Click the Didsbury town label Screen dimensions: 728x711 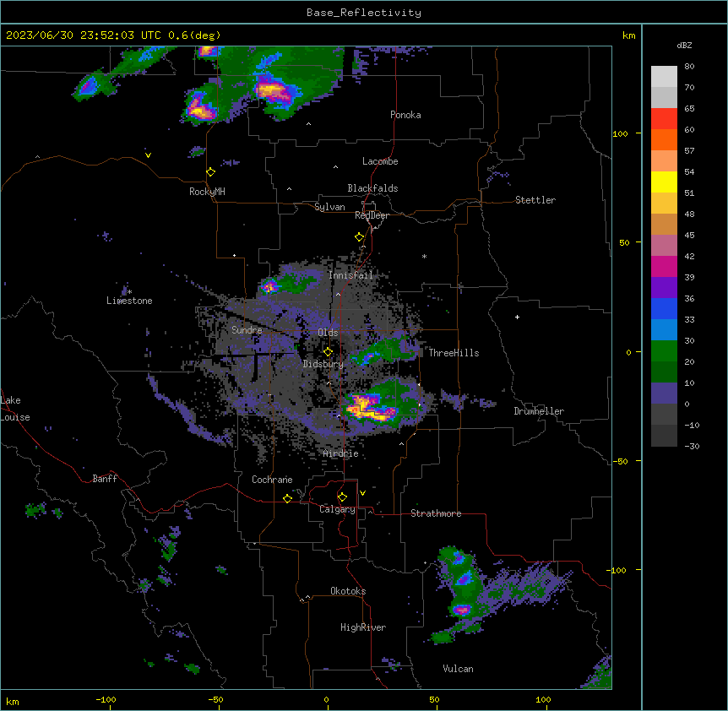(x=323, y=364)
